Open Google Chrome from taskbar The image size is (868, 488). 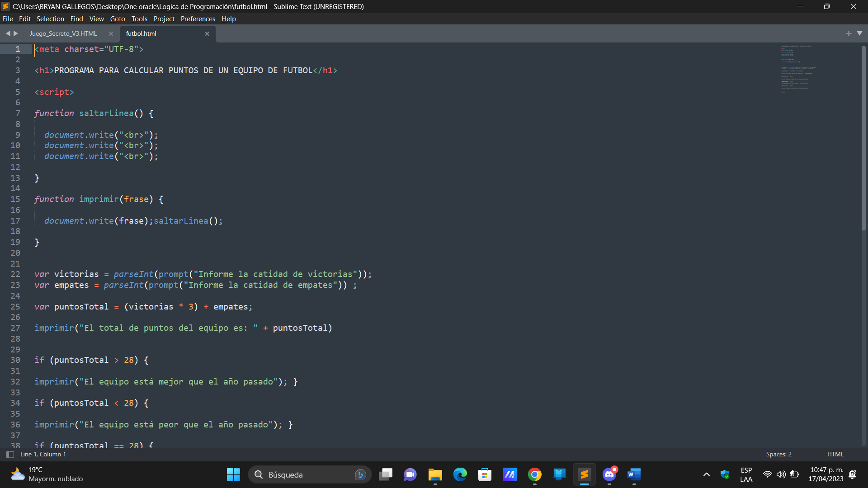[535, 474]
